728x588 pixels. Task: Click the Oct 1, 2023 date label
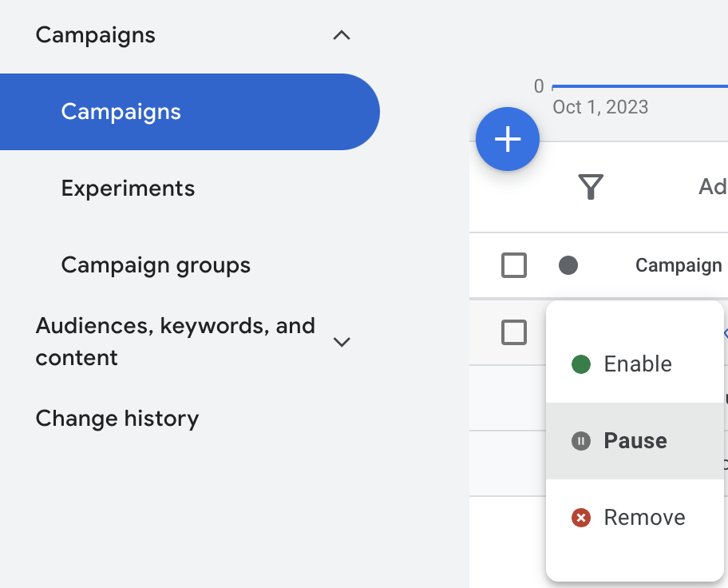(x=600, y=106)
